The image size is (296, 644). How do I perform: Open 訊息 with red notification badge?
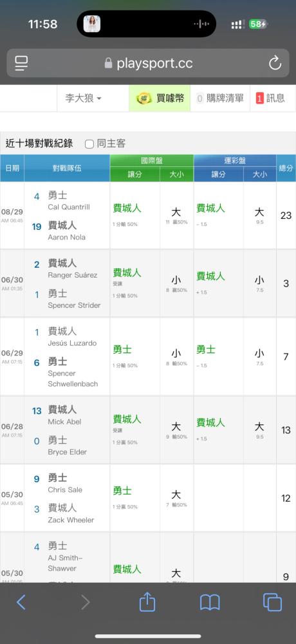tap(270, 98)
